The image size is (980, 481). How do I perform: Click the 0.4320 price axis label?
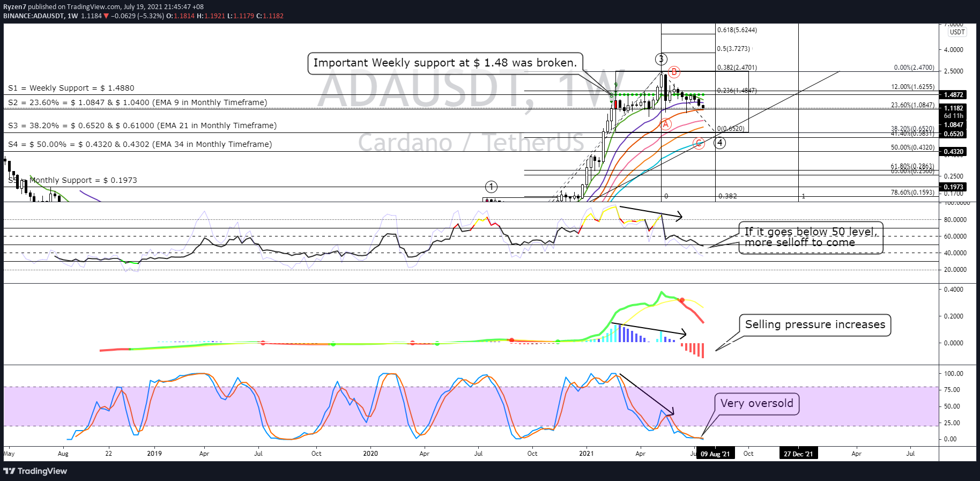coord(954,152)
